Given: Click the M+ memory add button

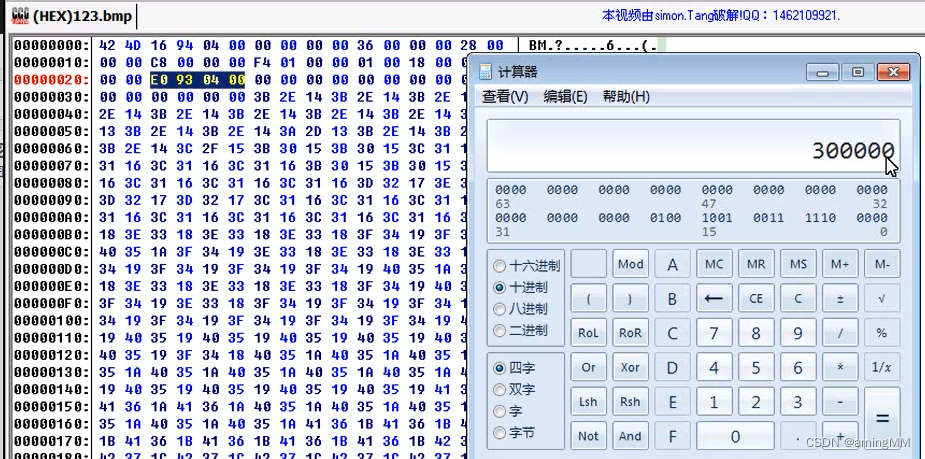Looking at the screenshot, I should [x=839, y=264].
